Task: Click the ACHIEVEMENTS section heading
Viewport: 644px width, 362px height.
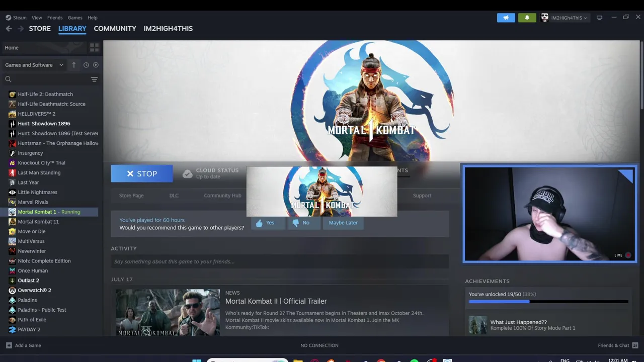Action: click(x=487, y=281)
